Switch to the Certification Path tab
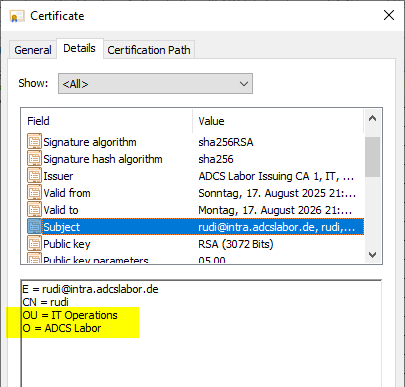The height and width of the screenshot is (387, 405). pyautogui.click(x=149, y=50)
